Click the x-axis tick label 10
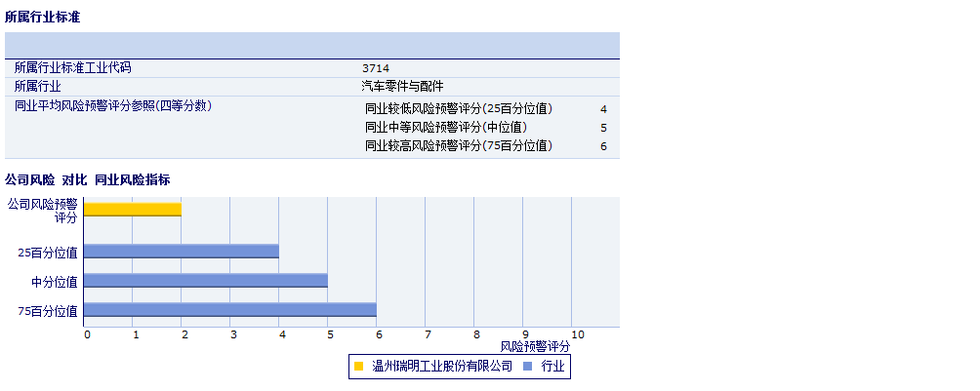The height and width of the screenshot is (391, 980). 577,335
